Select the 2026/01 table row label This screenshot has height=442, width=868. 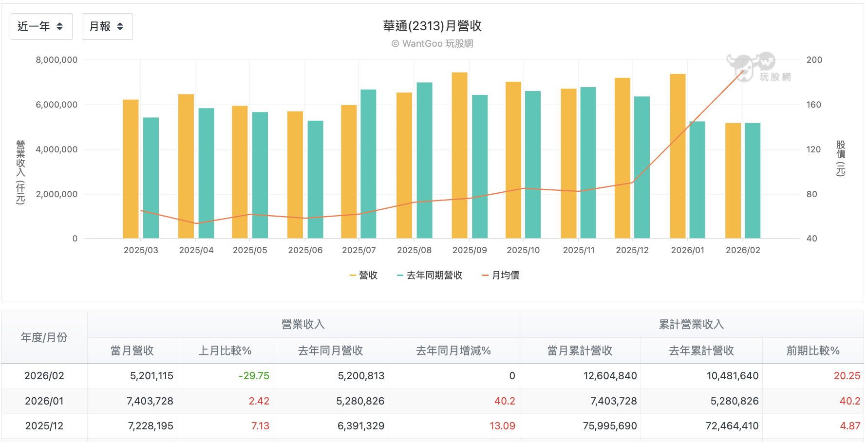[44, 401]
